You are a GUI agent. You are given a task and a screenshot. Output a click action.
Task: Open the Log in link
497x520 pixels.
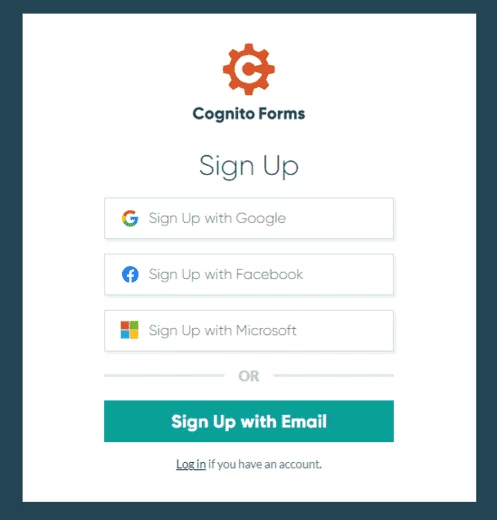(191, 464)
